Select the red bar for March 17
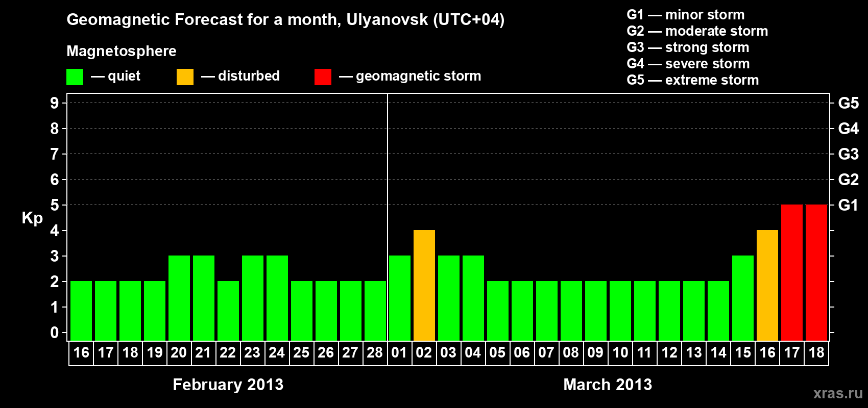The image size is (868, 408). 792,272
